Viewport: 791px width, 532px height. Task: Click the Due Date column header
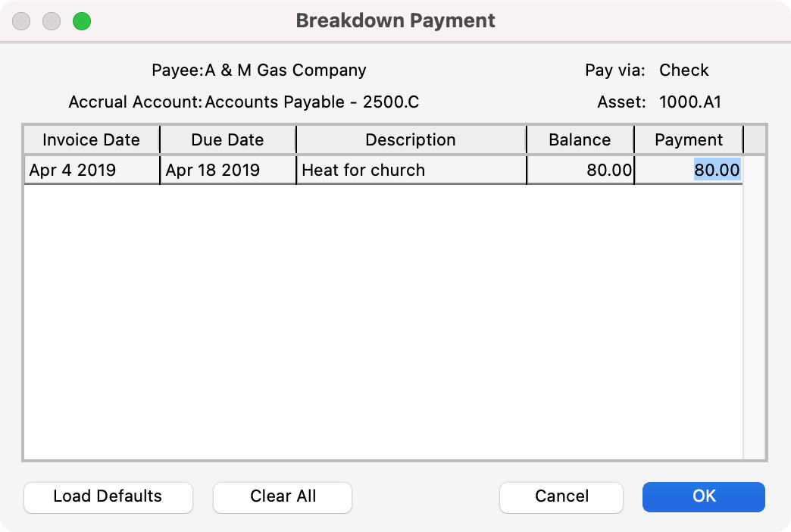tap(227, 140)
